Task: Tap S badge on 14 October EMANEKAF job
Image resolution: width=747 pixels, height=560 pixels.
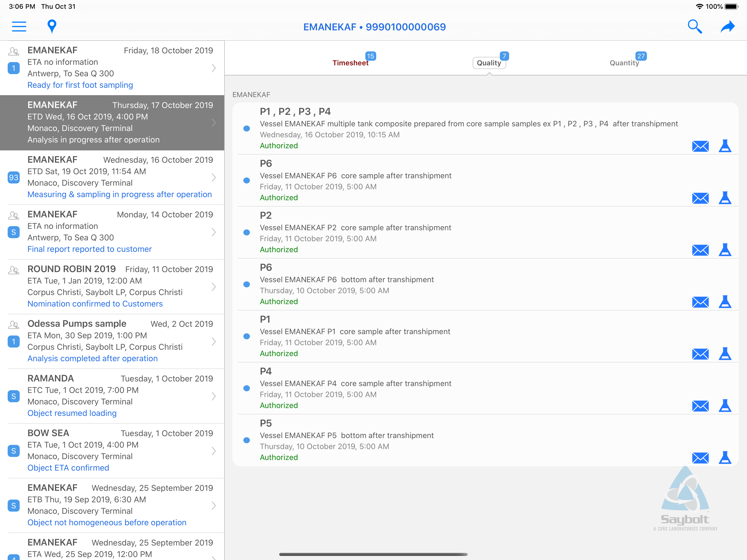Action: point(13,232)
